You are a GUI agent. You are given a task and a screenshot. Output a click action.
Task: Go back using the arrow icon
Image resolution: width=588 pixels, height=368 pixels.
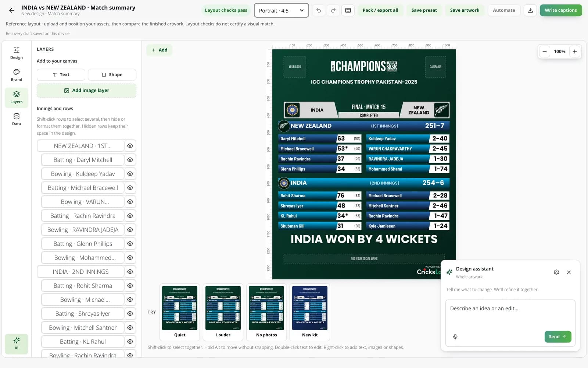(12, 10)
